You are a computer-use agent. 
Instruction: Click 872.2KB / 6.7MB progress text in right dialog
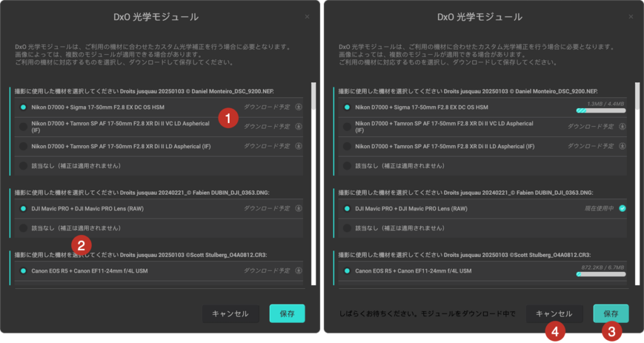coord(602,268)
